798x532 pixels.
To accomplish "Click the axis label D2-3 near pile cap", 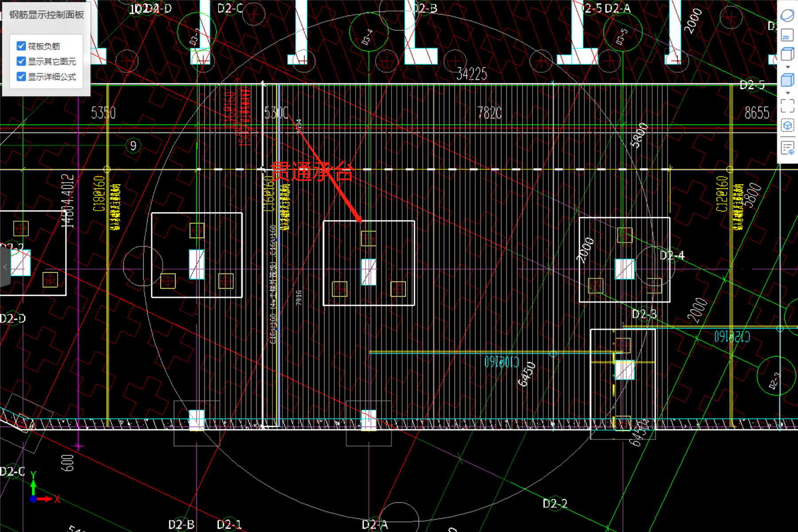I will click(644, 314).
